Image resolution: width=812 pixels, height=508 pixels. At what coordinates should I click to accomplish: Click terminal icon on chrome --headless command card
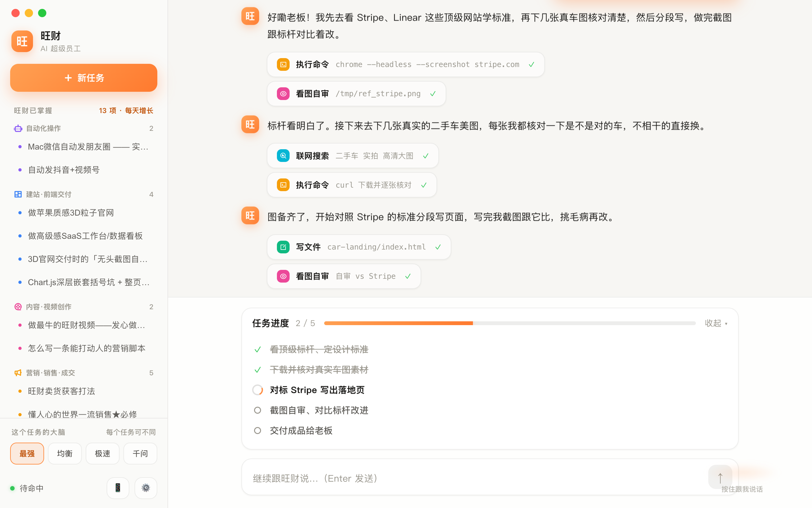pyautogui.click(x=283, y=64)
